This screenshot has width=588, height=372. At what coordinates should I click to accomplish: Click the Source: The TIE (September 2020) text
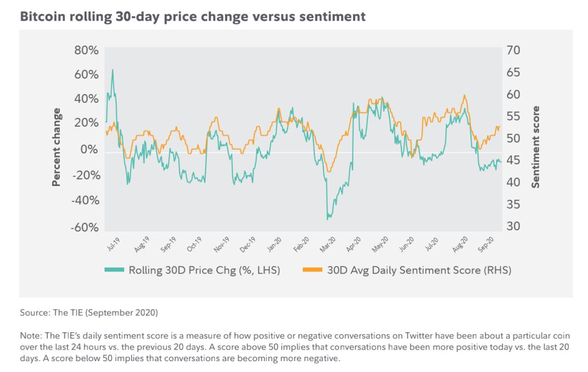click(x=89, y=312)
